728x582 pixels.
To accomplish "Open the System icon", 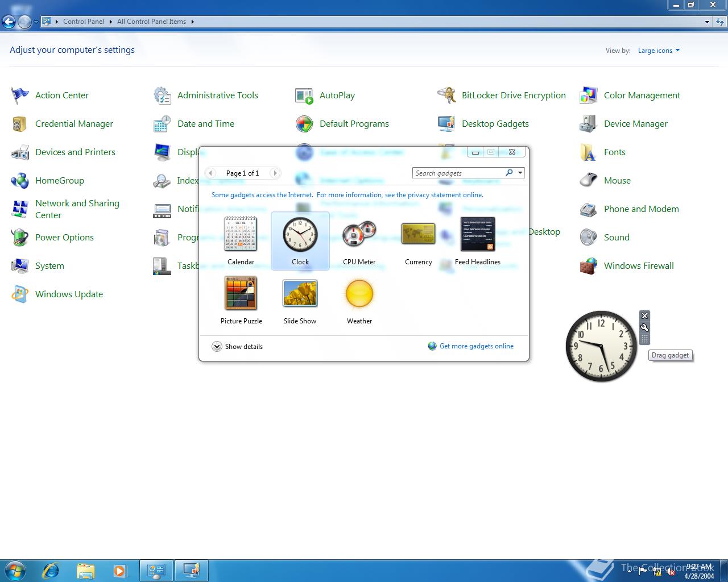I will tap(20, 266).
